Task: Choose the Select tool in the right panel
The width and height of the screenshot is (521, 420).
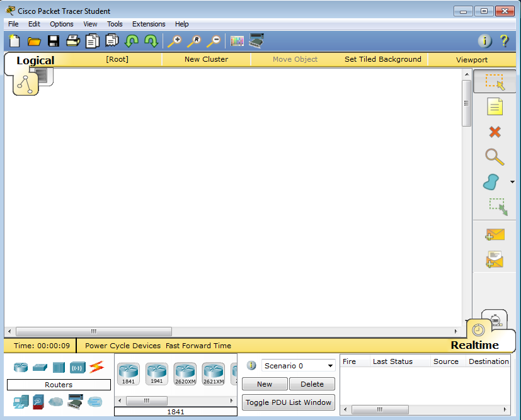Action: pos(495,82)
